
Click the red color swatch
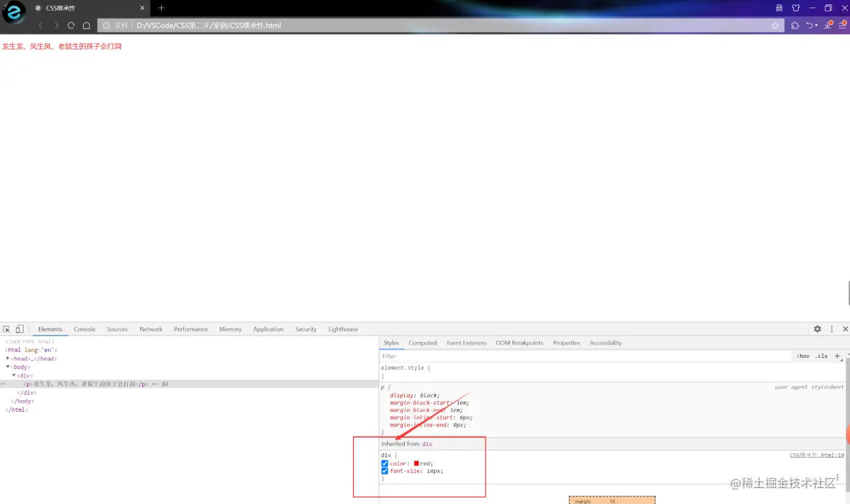pyautogui.click(x=416, y=463)
